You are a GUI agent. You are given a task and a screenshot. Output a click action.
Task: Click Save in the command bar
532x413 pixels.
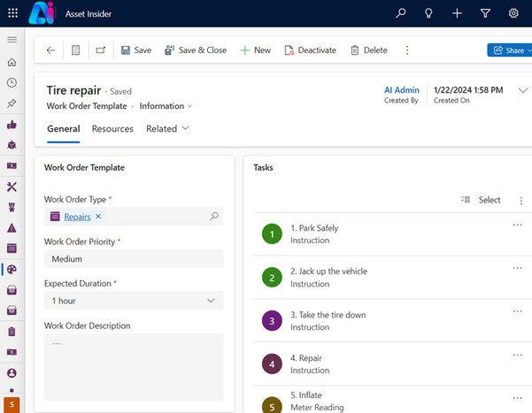click(136, 50)
